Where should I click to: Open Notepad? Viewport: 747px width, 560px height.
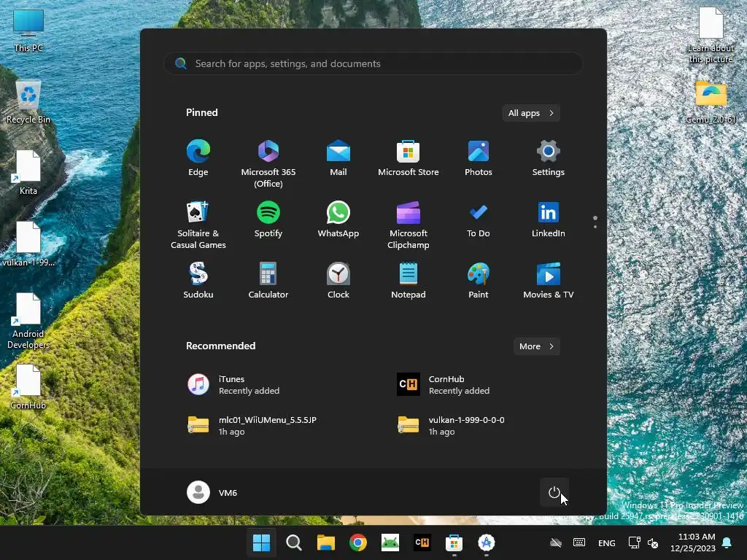tap(409, 281)
